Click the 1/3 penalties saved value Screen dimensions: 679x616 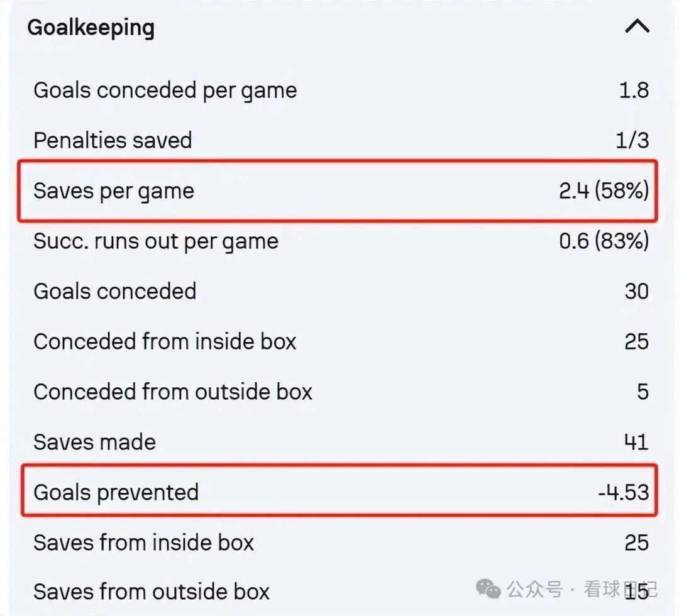(x=632, y=141)
